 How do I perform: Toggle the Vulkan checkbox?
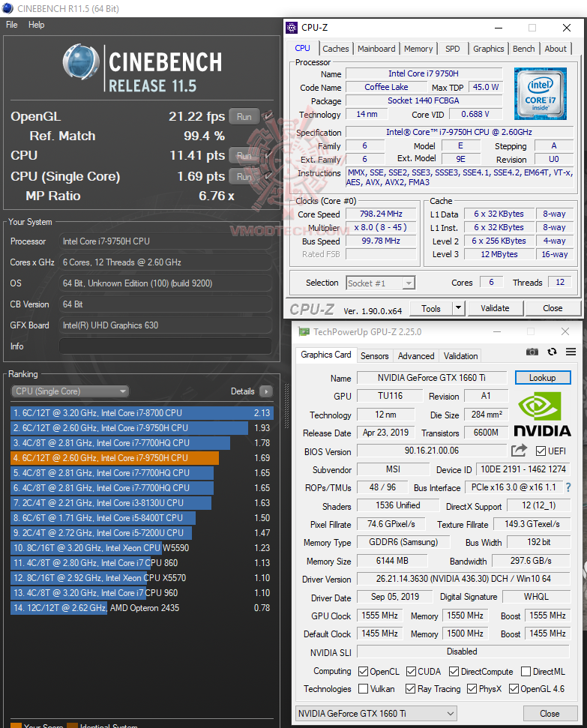[x=363, y=688]
